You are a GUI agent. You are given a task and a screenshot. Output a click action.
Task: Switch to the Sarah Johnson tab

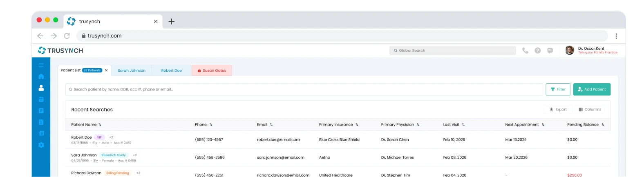[132, 71]
